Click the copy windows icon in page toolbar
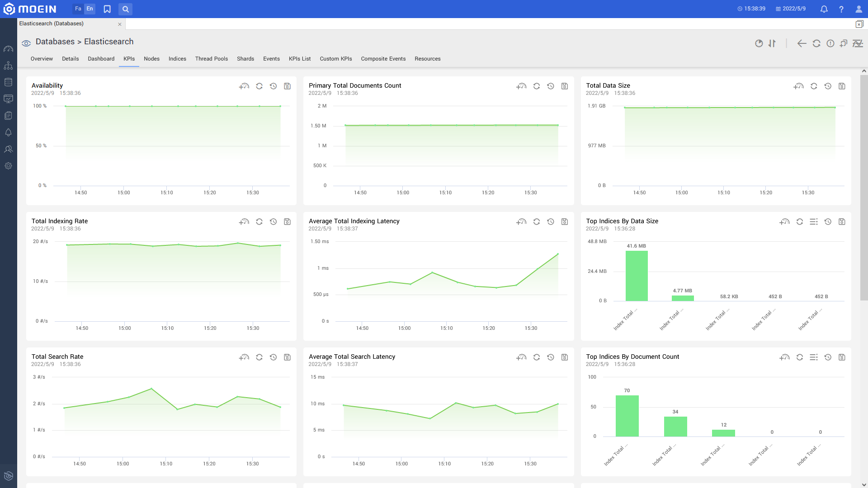This screenshot has height=488, width=868. 844,43
